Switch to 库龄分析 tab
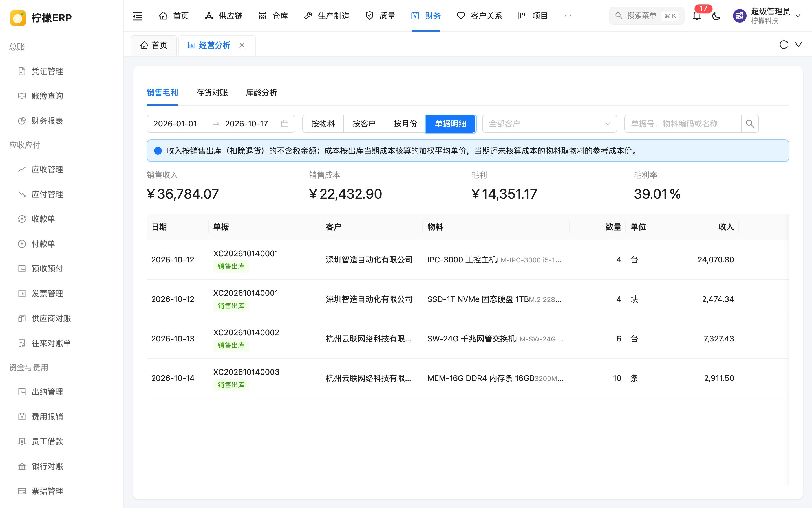 pos(262,93)
